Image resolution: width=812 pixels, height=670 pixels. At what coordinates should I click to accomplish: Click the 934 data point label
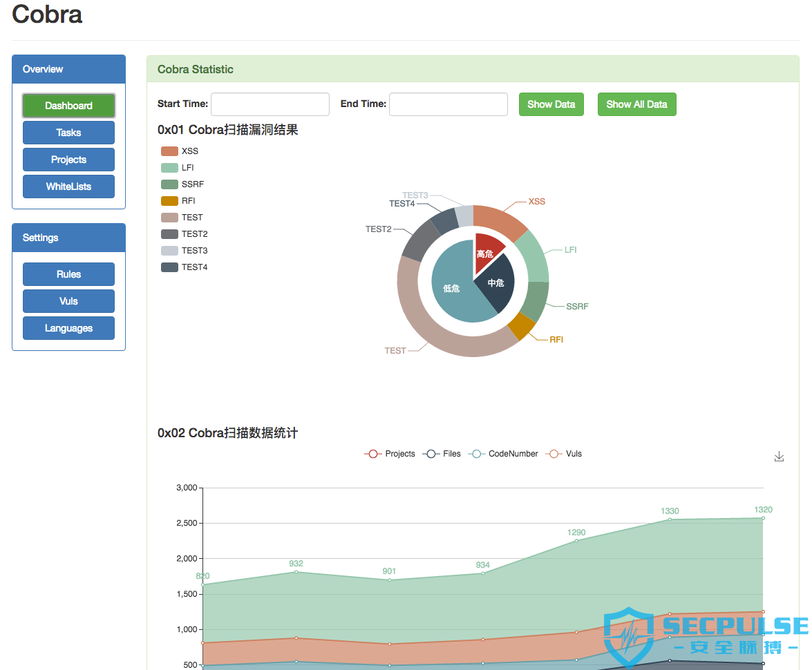[482, 565]
